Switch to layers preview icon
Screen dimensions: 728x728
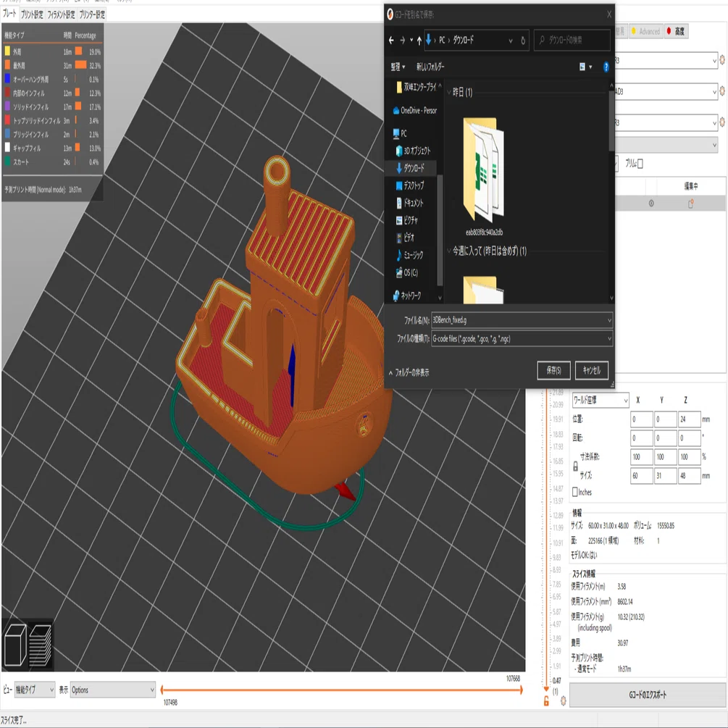point(40,645)
